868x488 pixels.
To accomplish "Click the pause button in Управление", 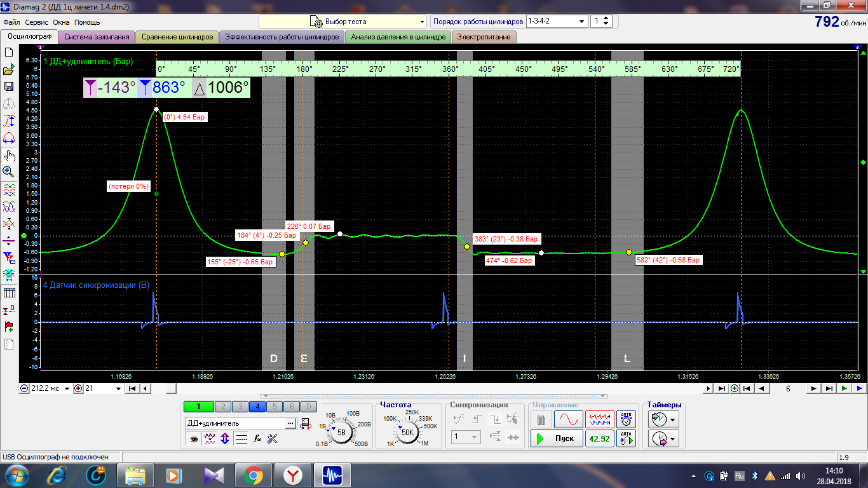I will (541, 419).
